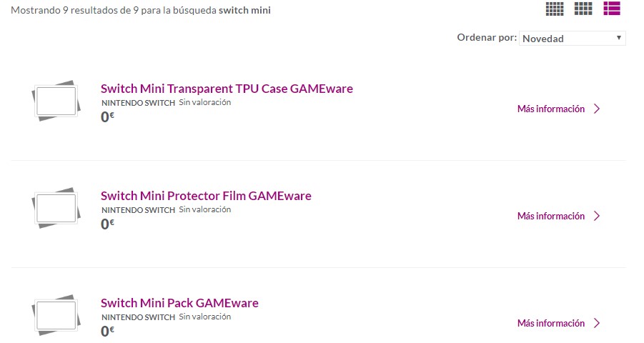The height and width of the screenshot is (343, 644).
Task: Open Switch Mini Pack GAMEware product
Action: coord(179,303)
